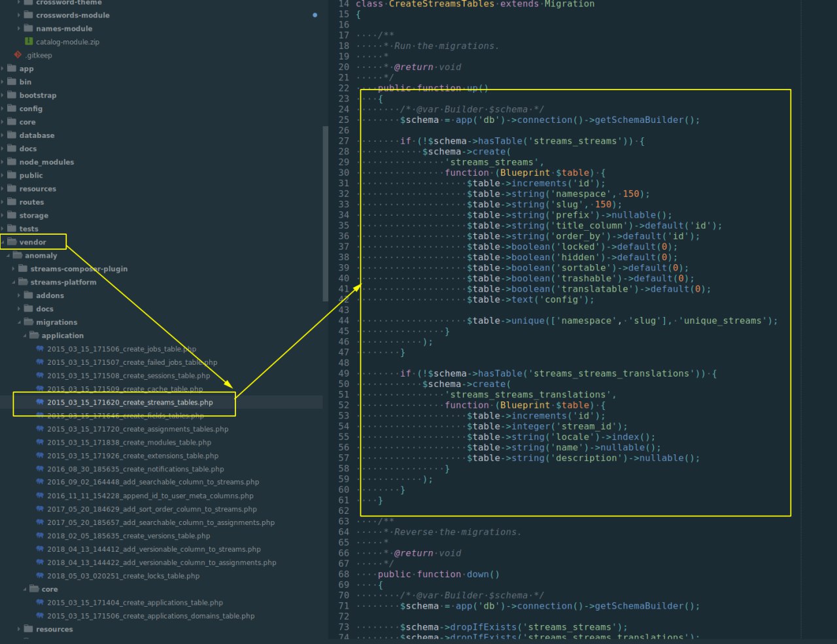
Task: Click the tests folder icon
Action: pyautogui.click(x=12, y=229)
